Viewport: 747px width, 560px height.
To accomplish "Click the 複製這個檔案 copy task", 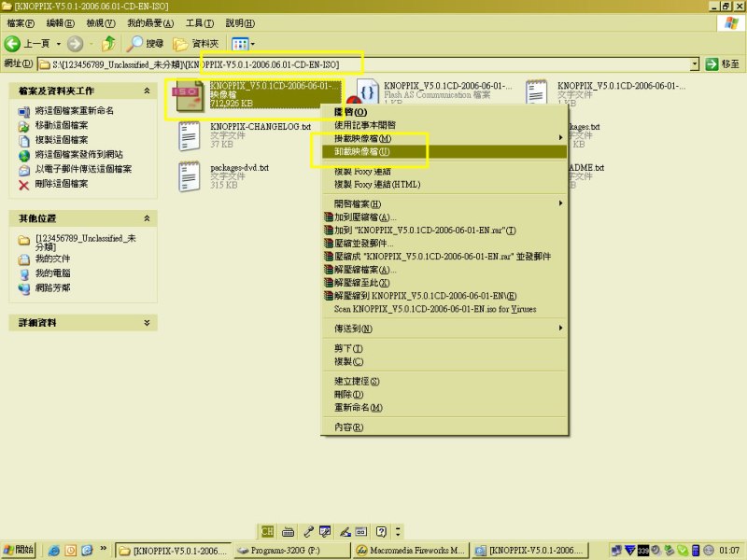I will [x=62, y=140].
